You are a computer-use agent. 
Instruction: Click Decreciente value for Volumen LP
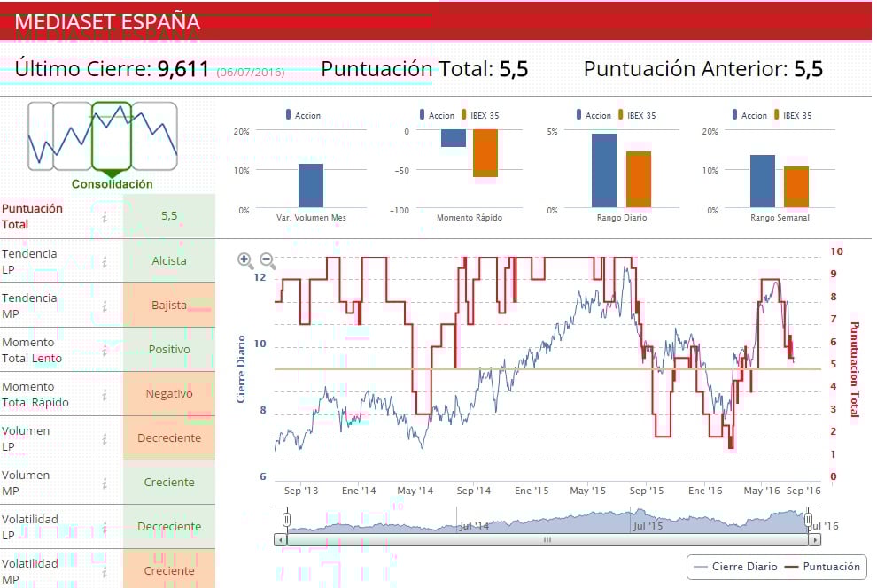(x=169, y=438)
